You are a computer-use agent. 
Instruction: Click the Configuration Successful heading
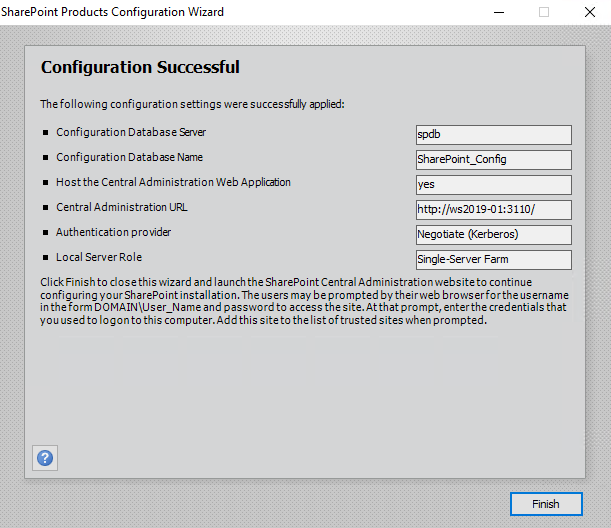tap(140, 67)
